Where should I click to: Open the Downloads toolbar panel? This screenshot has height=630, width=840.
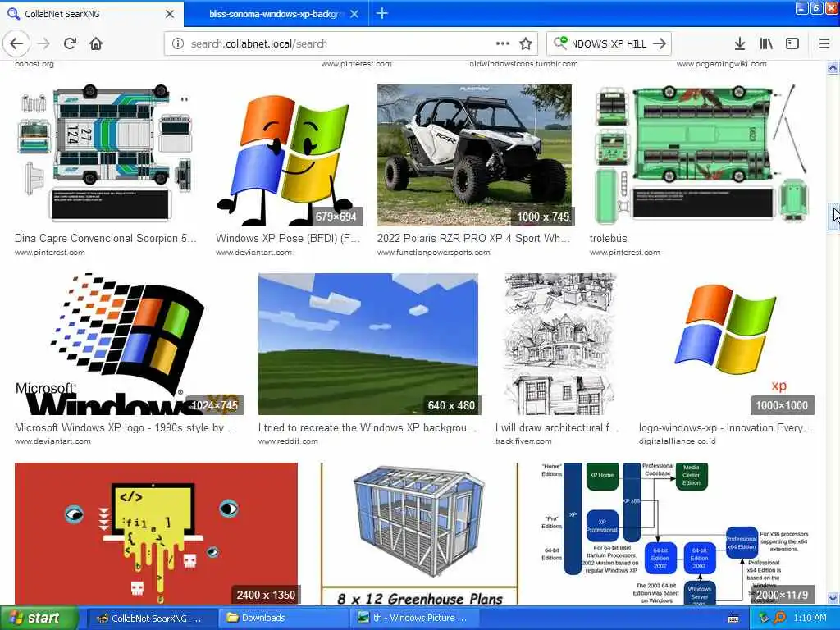[740, 44]
